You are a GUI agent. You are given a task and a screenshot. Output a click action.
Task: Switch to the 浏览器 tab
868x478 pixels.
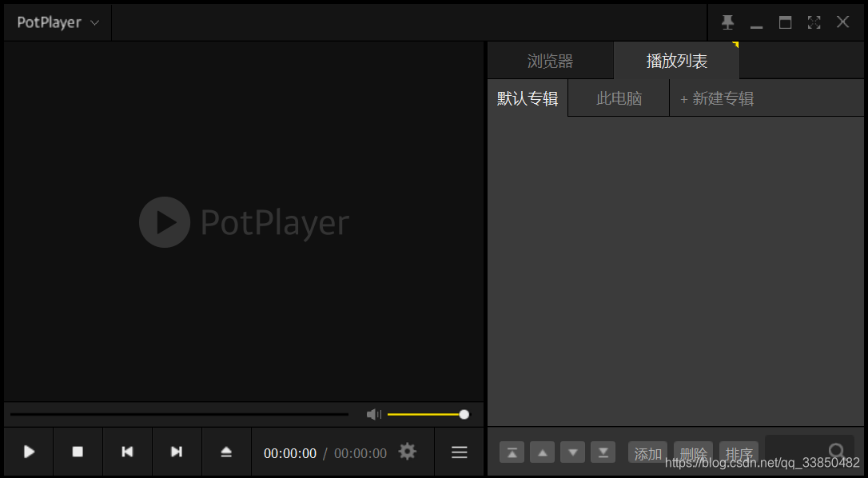pos(550,61)
